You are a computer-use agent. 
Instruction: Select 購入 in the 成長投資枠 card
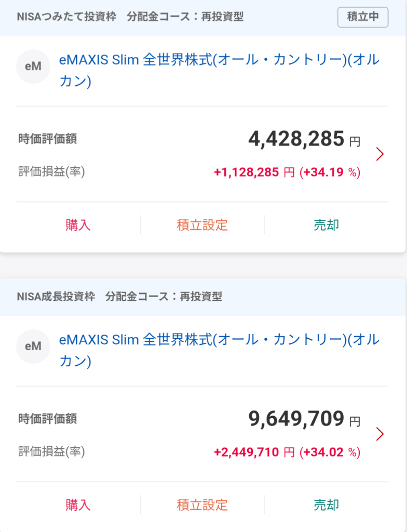78,505
